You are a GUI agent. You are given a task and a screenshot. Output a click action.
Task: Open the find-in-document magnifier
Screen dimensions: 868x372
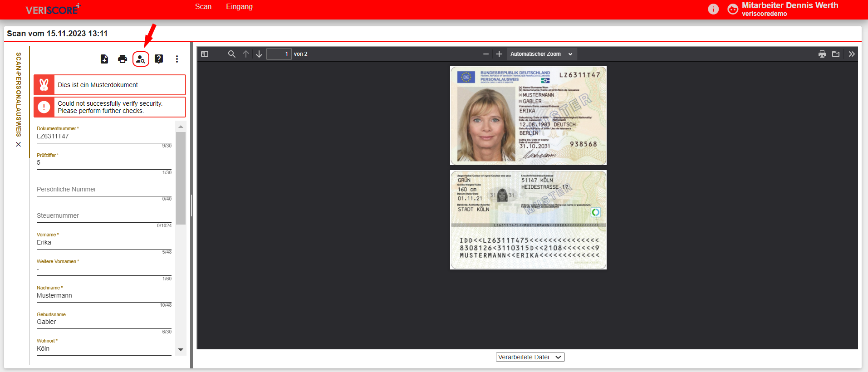click(x=232, y=54)
